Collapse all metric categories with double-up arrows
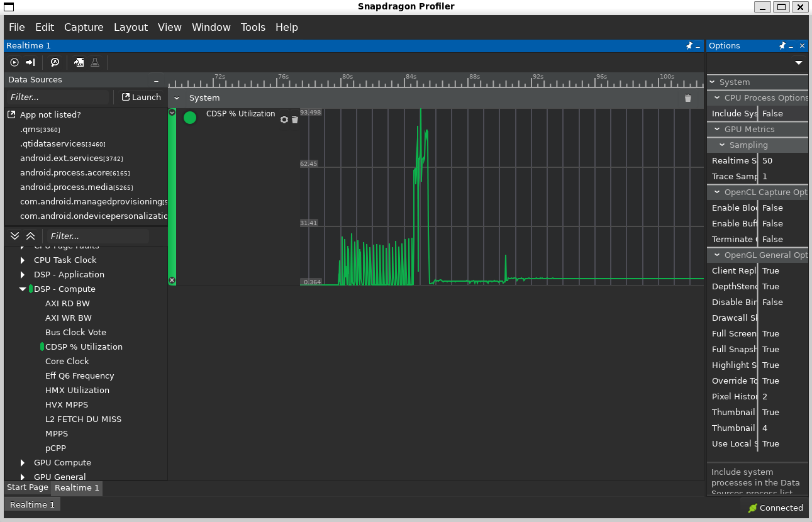Screen dimensions: 812x522 click(x=30, y=236)
